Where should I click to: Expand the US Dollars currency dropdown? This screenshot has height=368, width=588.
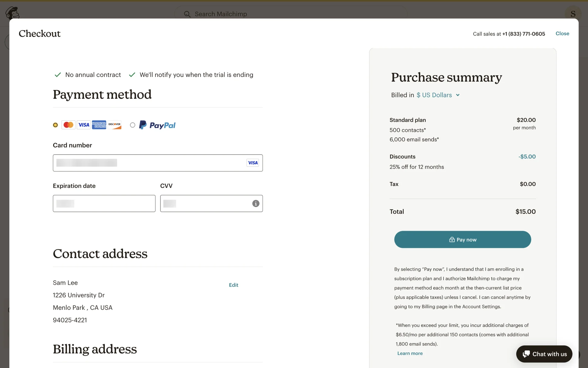pyautogui.click(x=434, y=95)
